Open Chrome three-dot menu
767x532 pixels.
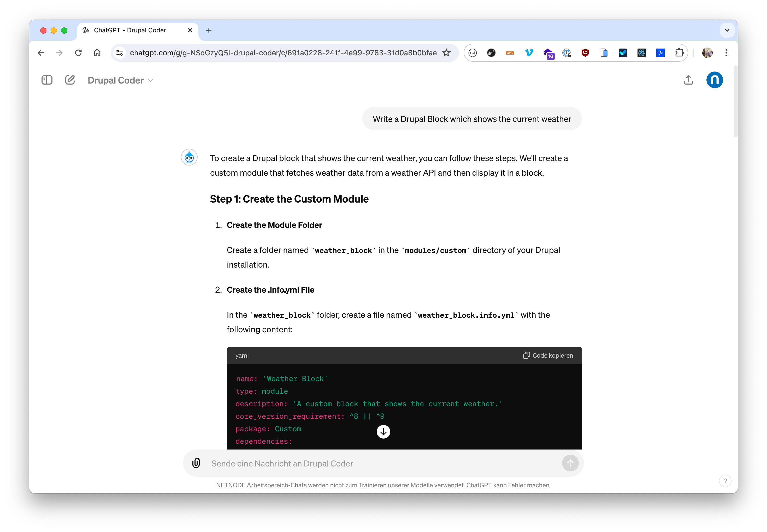click(x=726, y=53)
